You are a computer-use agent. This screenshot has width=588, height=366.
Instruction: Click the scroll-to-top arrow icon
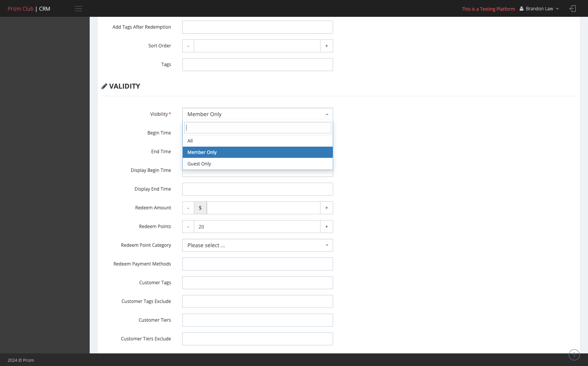574,355
